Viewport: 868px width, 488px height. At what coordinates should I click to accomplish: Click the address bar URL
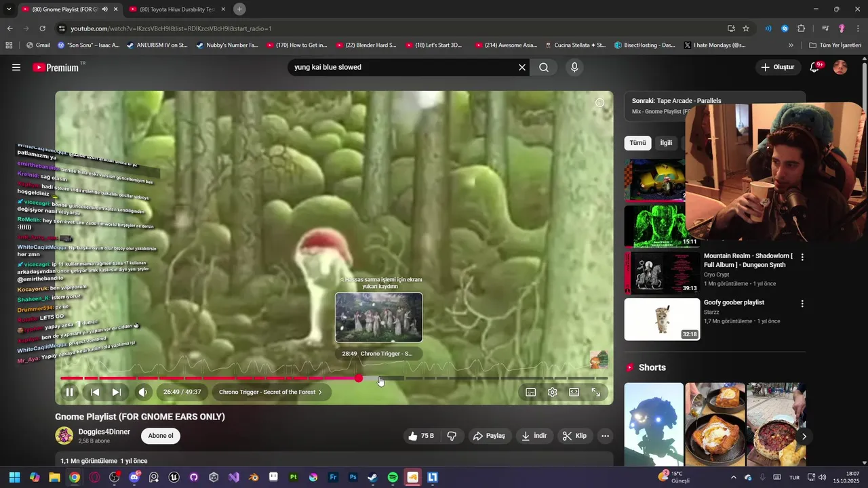click(x=171, y=28)
